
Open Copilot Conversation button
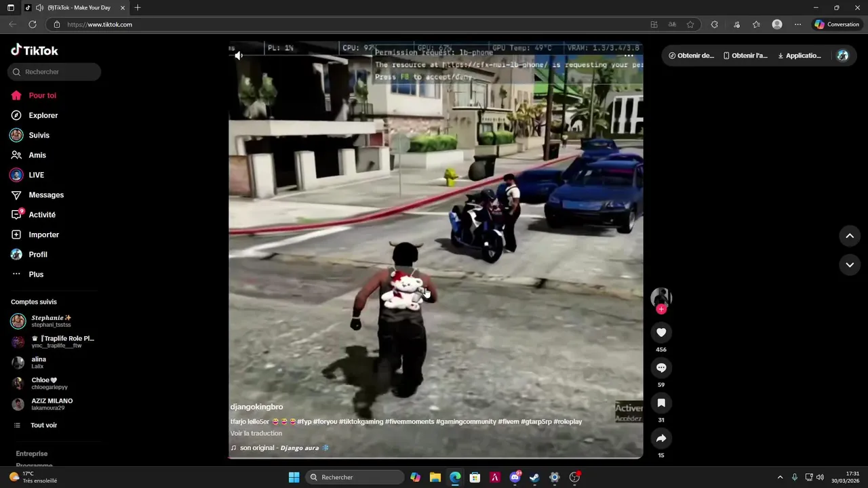(837, 24)
